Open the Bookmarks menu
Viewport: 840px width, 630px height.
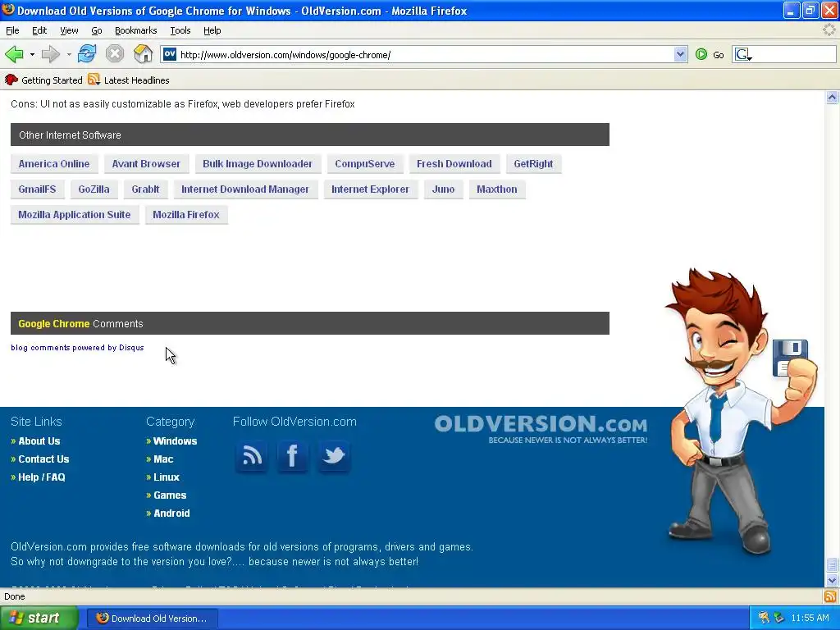point(135,30)
